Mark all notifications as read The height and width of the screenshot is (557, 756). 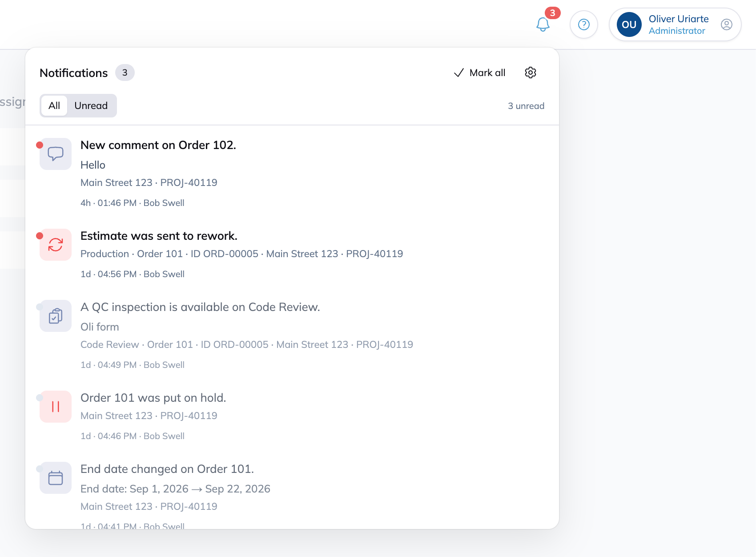pos(480,73)
